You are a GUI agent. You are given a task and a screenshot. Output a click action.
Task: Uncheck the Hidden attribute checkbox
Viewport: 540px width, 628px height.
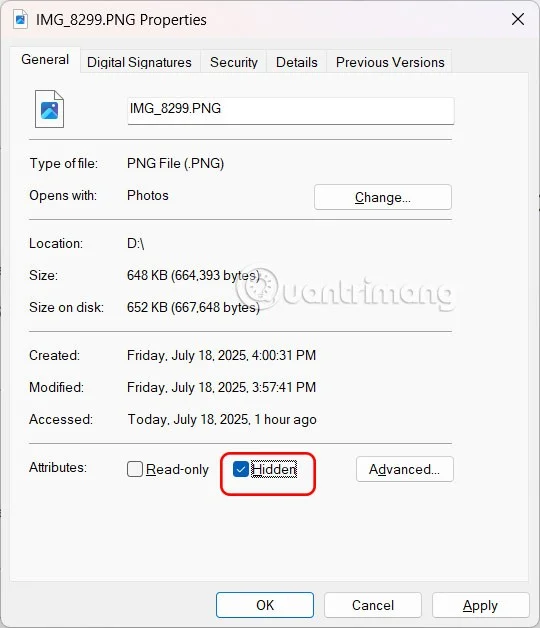pyautogui.click(x=241, y=469)
